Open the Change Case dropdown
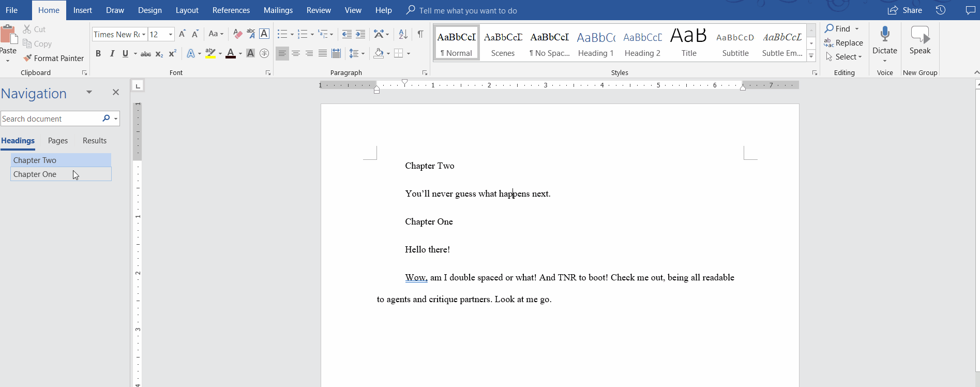The width and height of the screenshot is (980, 387). 216,34
